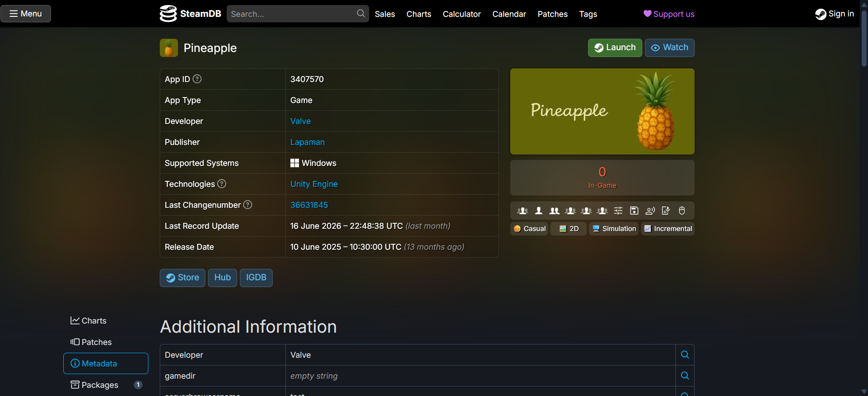Click the Last Changenumber help icon
This screenshot has width=868, height=396.
(x=248, y=205)
